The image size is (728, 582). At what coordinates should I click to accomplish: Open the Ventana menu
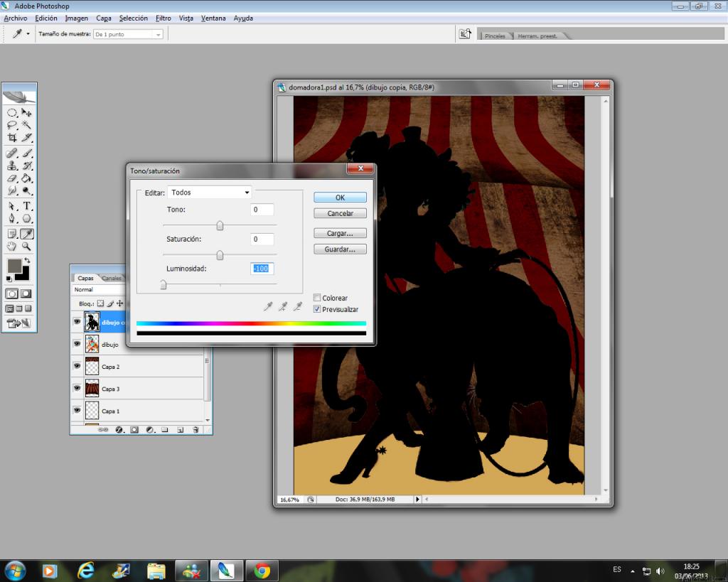point(213,18)
